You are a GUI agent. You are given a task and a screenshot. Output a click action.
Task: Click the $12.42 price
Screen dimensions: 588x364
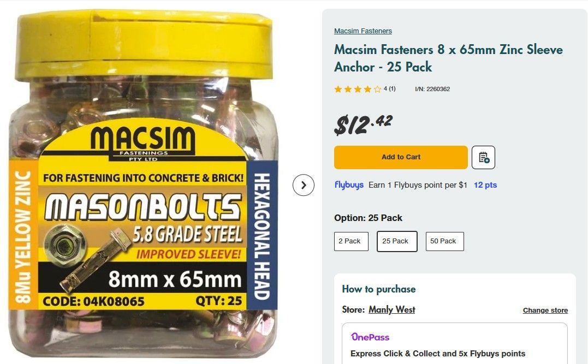363,124
